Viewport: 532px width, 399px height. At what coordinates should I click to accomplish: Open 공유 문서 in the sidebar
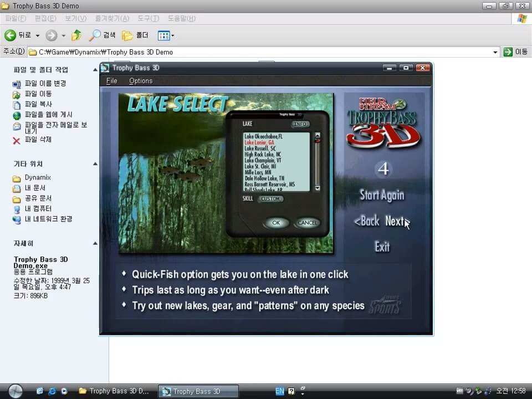[32, 198]
